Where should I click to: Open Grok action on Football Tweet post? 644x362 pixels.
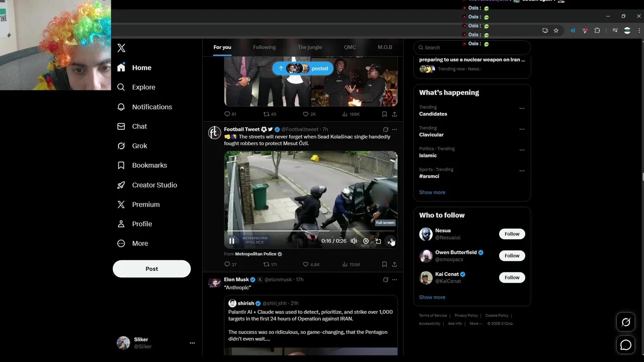(385, 129)
